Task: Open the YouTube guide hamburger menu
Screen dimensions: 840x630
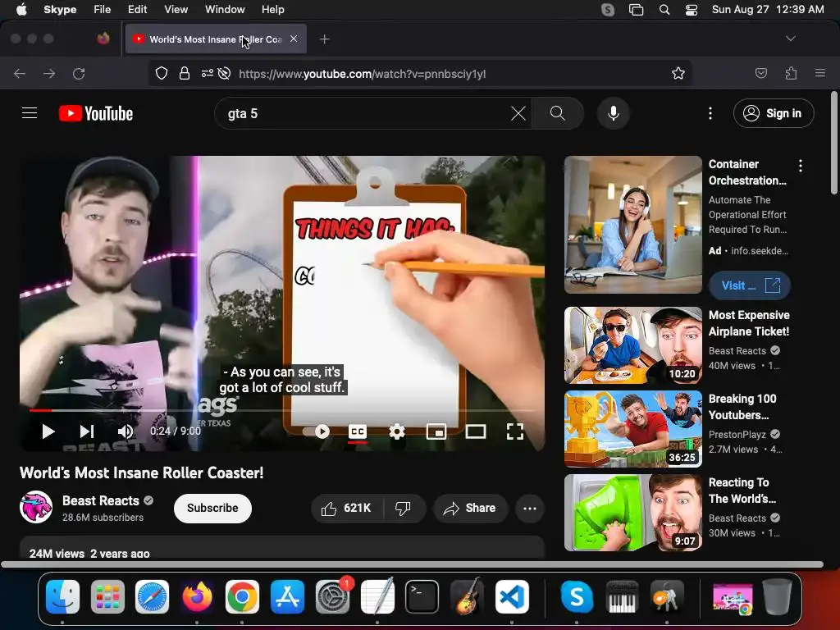Action: pos(30,113)
